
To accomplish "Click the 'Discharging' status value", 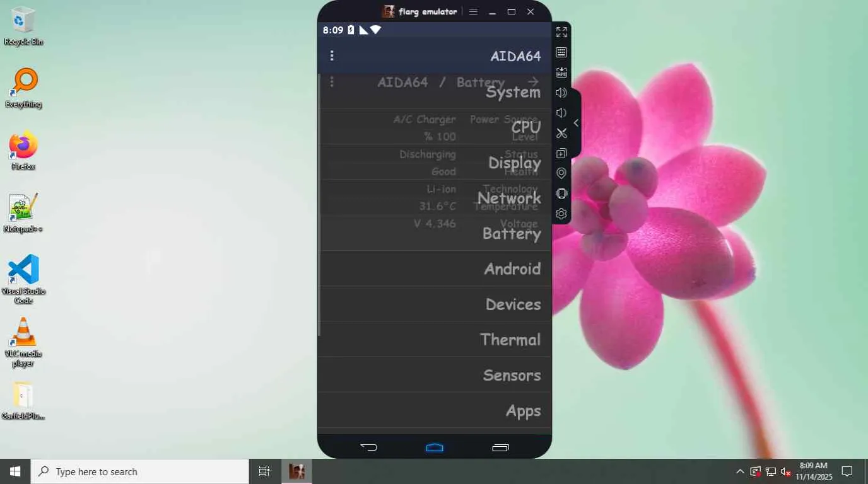I will point(428,154).
